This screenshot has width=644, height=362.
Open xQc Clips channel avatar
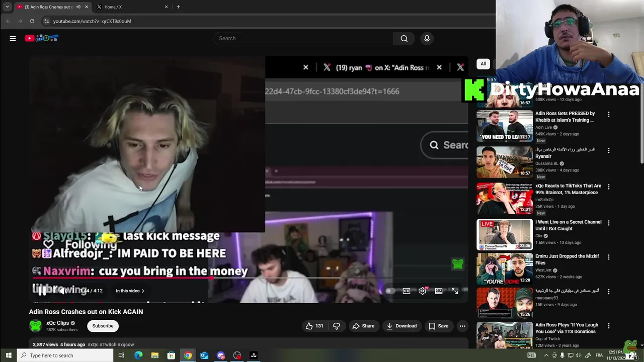(35, 326)
